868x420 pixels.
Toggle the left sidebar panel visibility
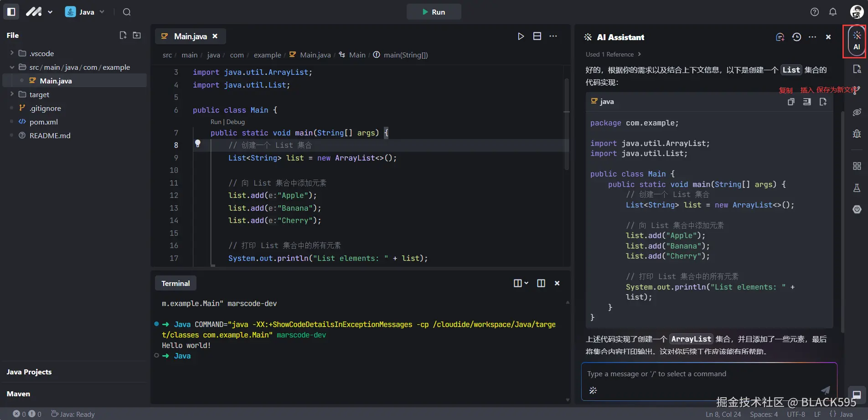[11, 12]
